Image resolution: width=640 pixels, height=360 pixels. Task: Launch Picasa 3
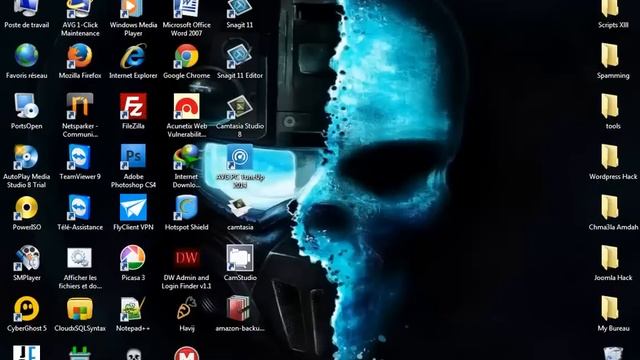(133, 258)
